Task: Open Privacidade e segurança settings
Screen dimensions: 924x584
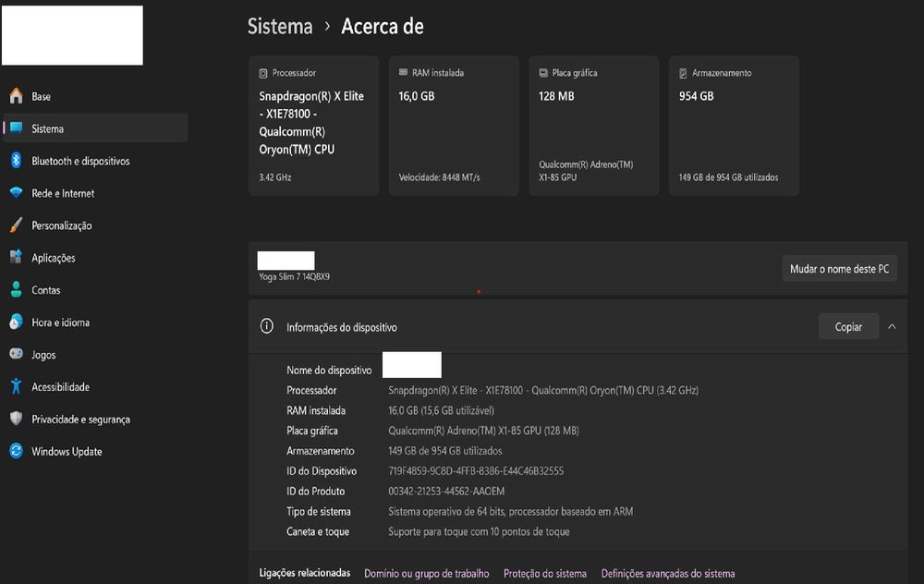Action: coord(95,419)
